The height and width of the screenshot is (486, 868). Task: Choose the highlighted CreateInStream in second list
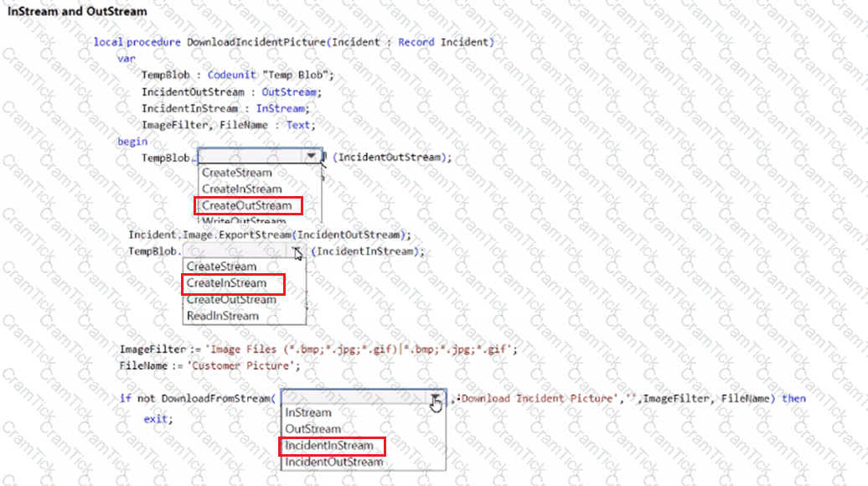(227, 283)
